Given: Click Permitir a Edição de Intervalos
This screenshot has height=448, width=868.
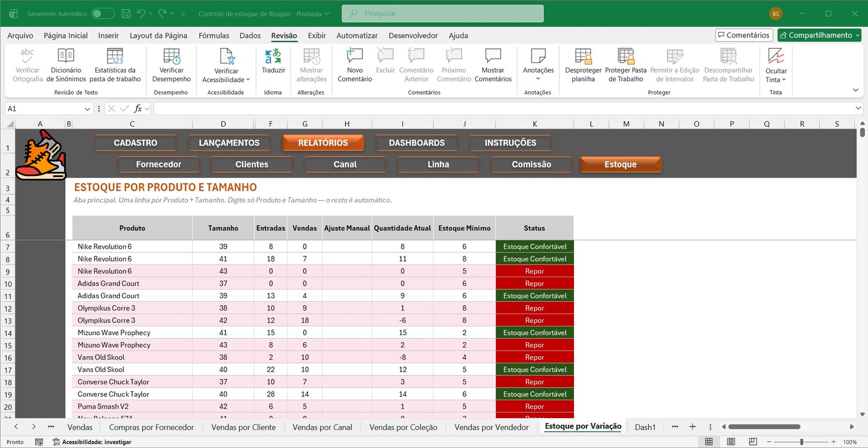Looking at the screenshot, I should [x=674, y=65].
